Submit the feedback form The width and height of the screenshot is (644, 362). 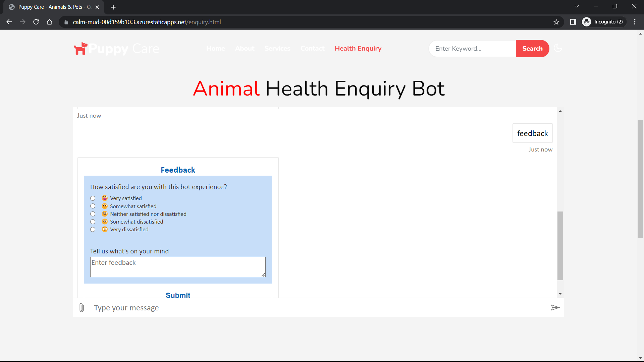(178, 295)
